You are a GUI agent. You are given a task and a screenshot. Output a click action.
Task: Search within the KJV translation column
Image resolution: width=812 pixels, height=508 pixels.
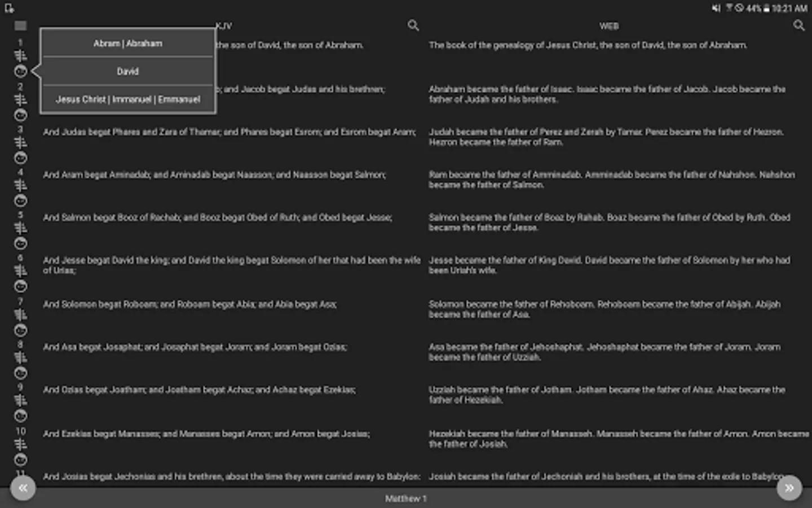[x=413, y=25]
